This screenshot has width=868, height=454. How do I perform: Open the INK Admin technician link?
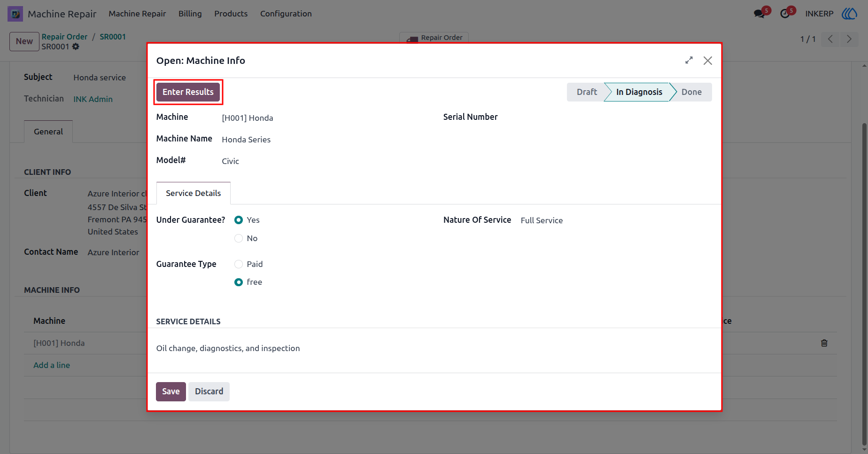pyautogui.click(x=93, y=99)
